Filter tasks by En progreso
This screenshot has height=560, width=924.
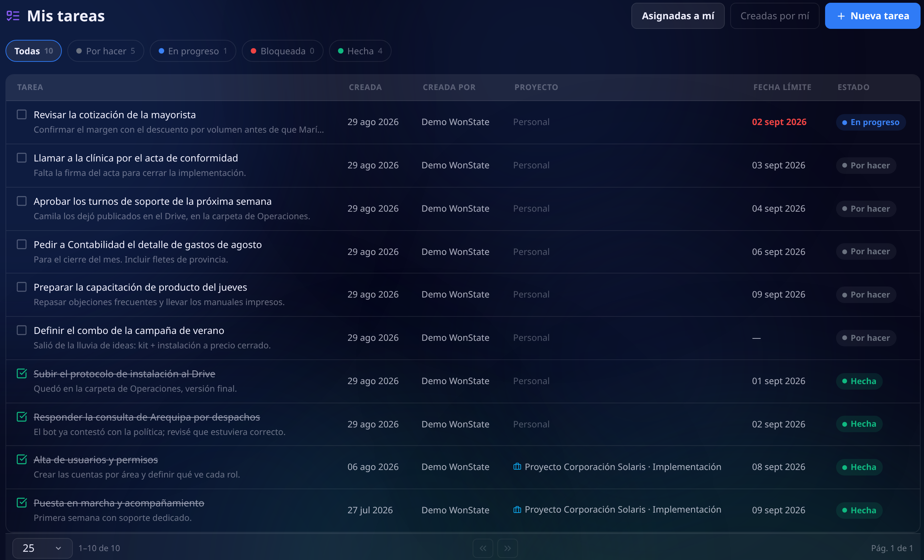193,51
